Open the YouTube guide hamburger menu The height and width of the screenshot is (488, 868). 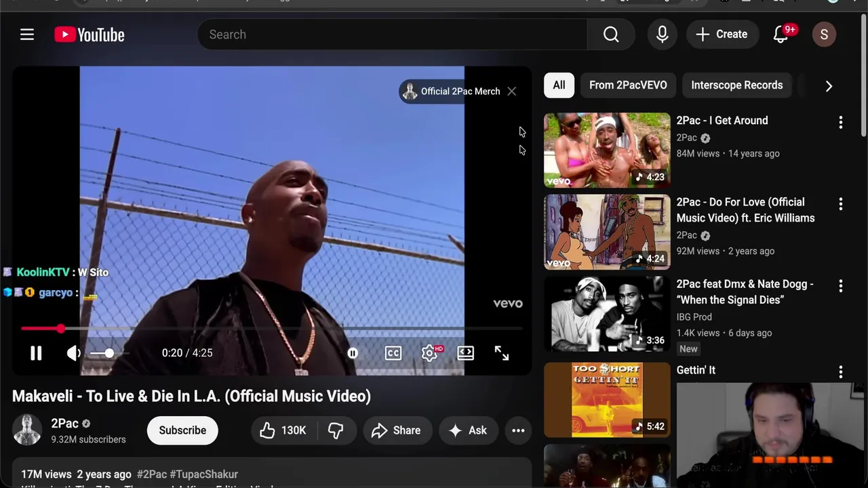pyautogui.click(x=27, y=35)
